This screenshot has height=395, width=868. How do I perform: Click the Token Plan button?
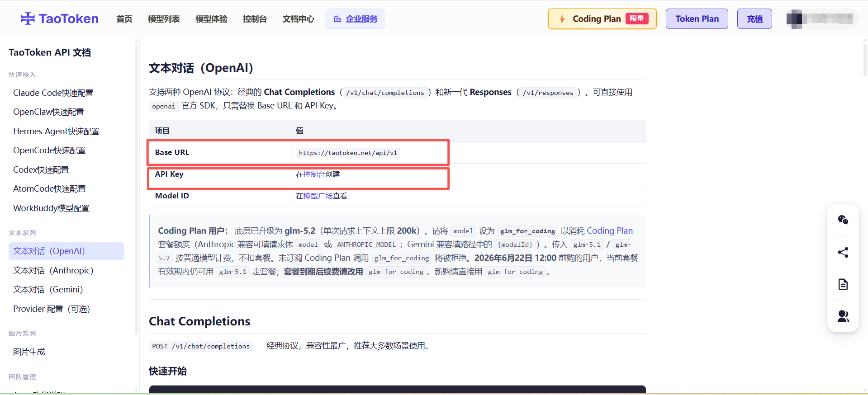[697, 19]
